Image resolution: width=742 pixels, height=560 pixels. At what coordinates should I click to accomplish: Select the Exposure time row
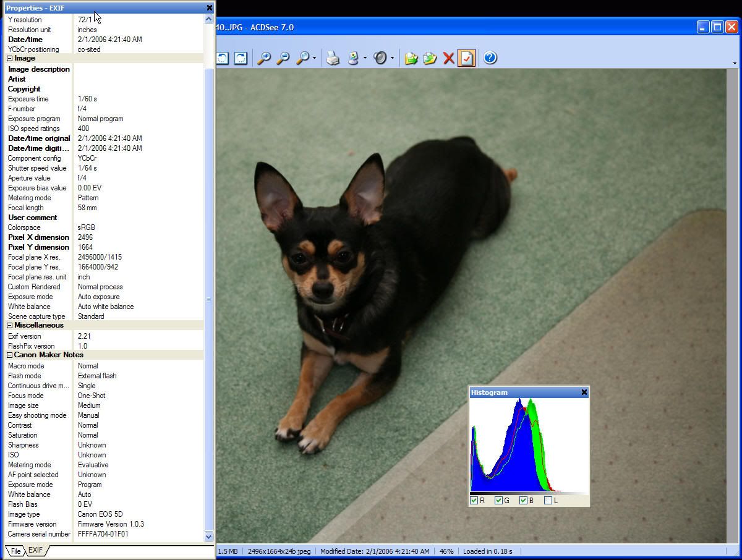tap(104, 99)
